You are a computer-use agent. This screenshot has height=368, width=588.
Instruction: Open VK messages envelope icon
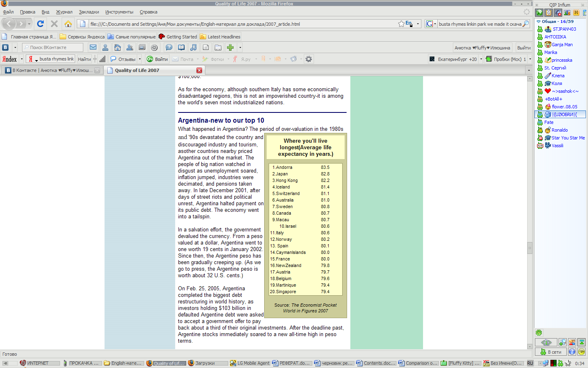click(93, 47)
